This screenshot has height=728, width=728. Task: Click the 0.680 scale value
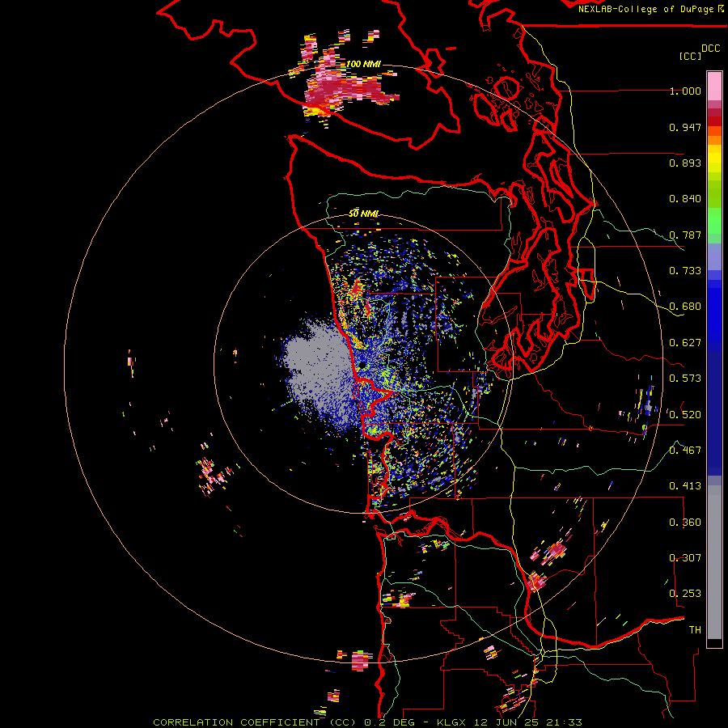pyautogui.click(x=685, y=307)
